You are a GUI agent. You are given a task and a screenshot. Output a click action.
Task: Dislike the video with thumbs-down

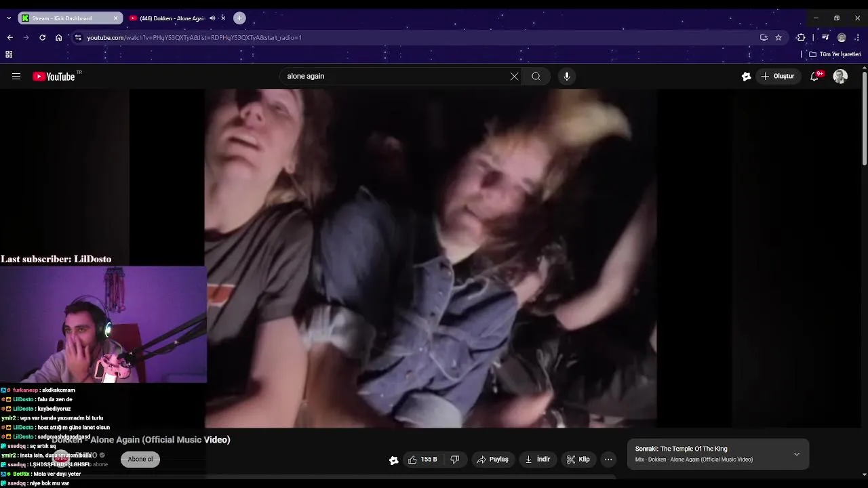click(x=455, y=460)
